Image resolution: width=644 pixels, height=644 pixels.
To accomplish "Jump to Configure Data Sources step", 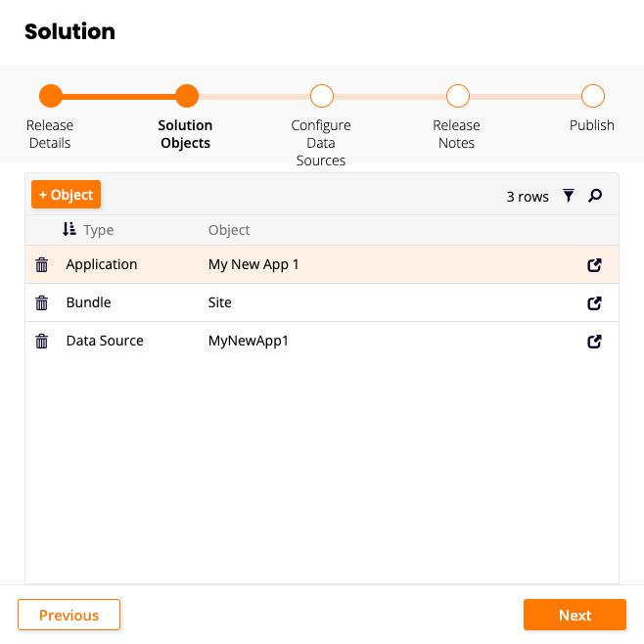I will click(321, 96).
